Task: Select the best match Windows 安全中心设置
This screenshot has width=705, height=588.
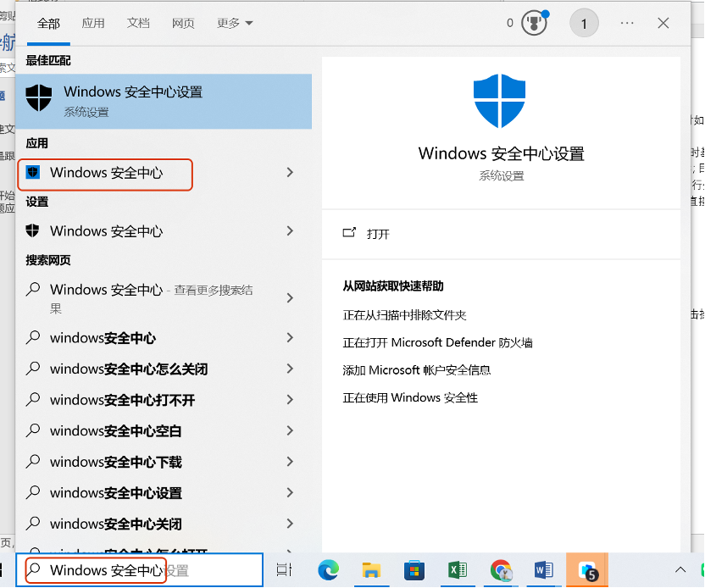Action: coord(164,99)
